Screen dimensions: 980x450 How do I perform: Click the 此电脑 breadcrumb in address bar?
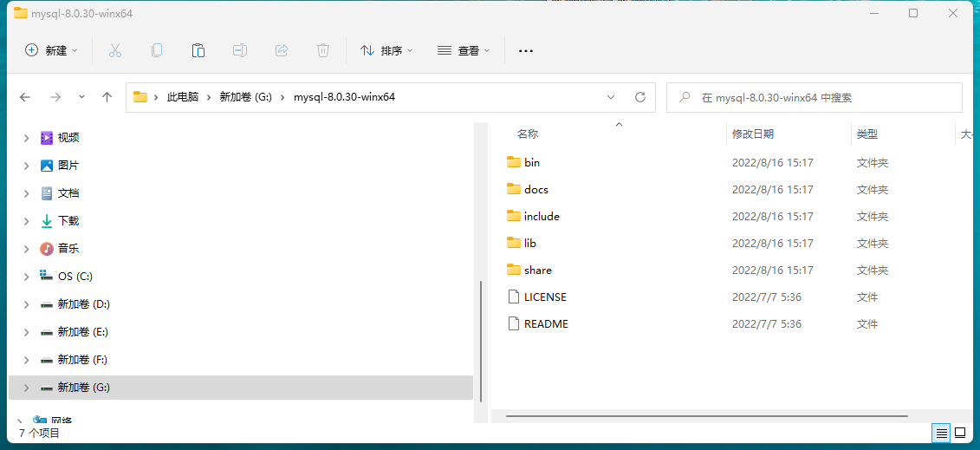click(x=183, y=97)
